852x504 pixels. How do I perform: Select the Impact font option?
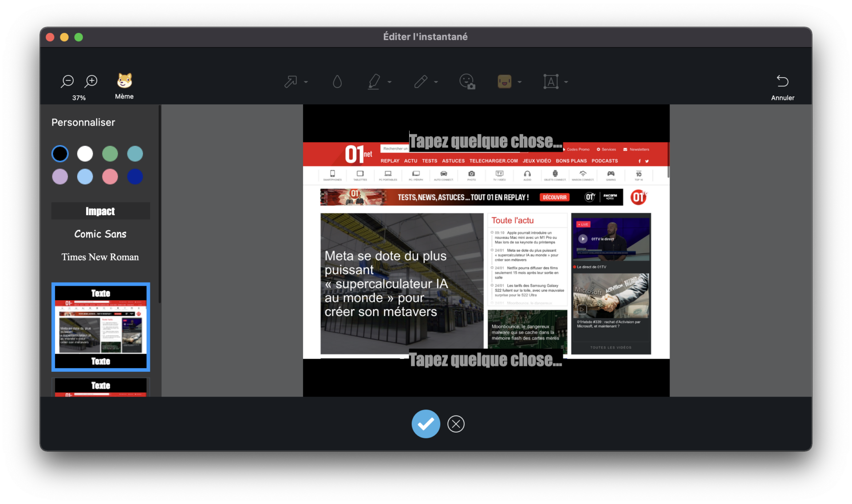(100, 211)
